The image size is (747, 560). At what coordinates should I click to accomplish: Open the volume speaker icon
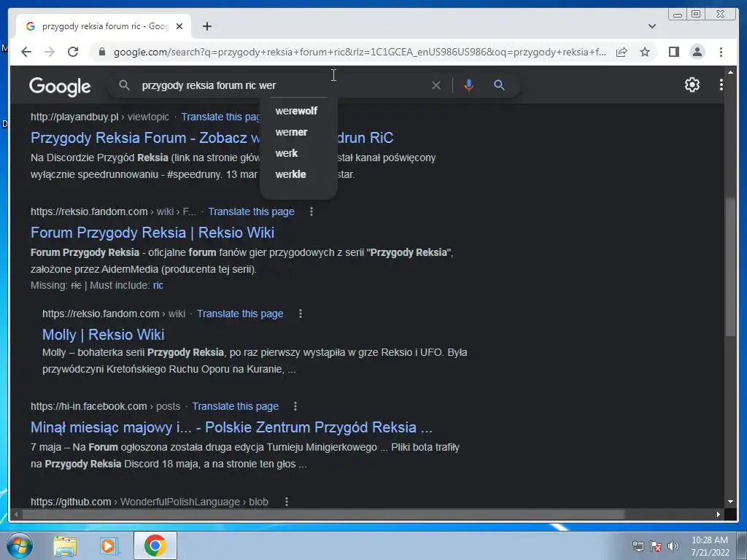[673, 546]
